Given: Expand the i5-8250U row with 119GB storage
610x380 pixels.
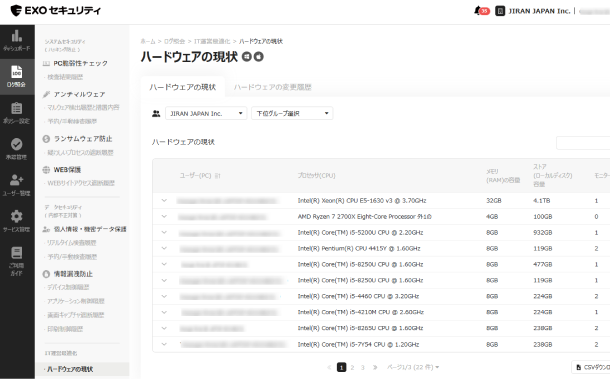Looking at the screenshot, I should click(x=164, y=280).
